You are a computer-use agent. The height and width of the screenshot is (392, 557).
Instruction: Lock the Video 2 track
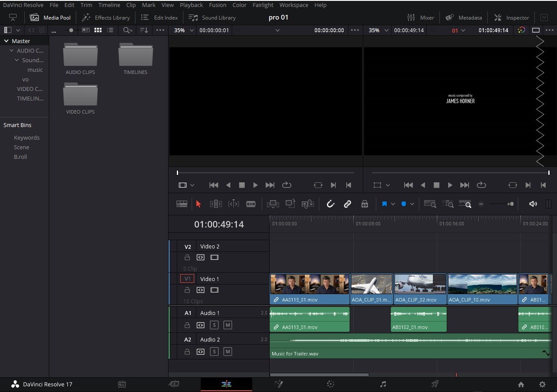pyautogui.click(x=187, y=257)
